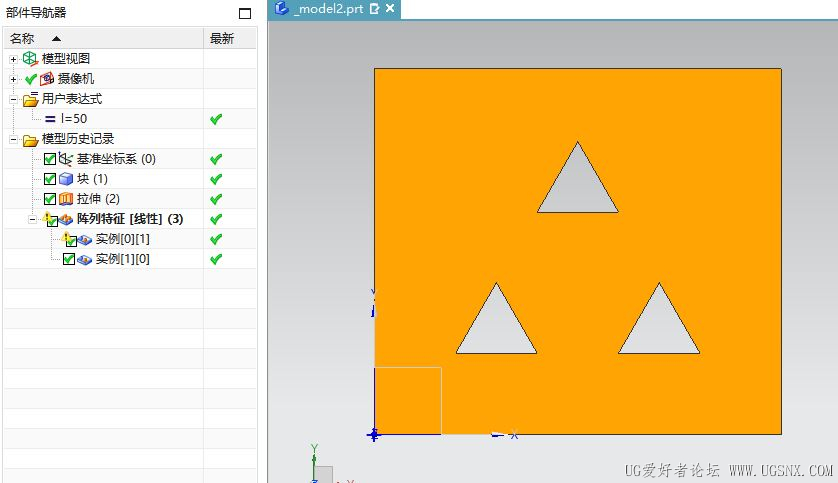Toggle the Extrude (2) checkbox
838x483 pixels.
[50, 199]
